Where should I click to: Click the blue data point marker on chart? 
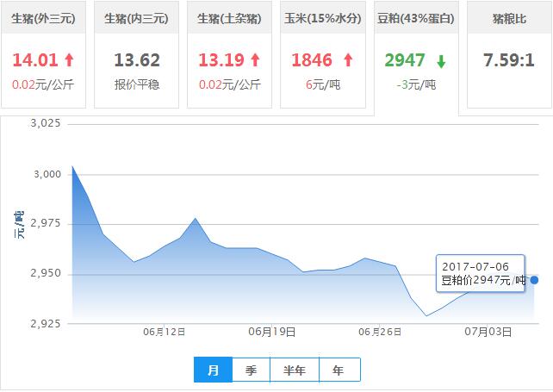point(534,280)
